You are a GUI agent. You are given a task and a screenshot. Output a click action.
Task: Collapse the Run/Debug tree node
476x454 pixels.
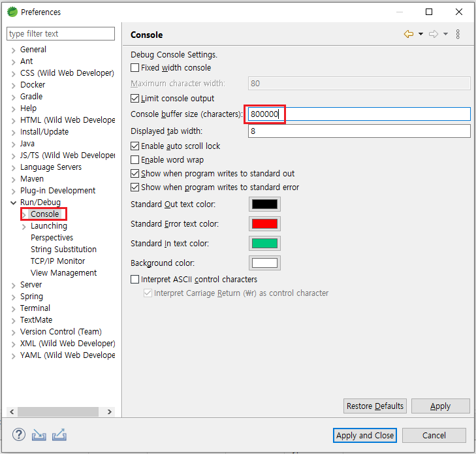pos(13,203)
